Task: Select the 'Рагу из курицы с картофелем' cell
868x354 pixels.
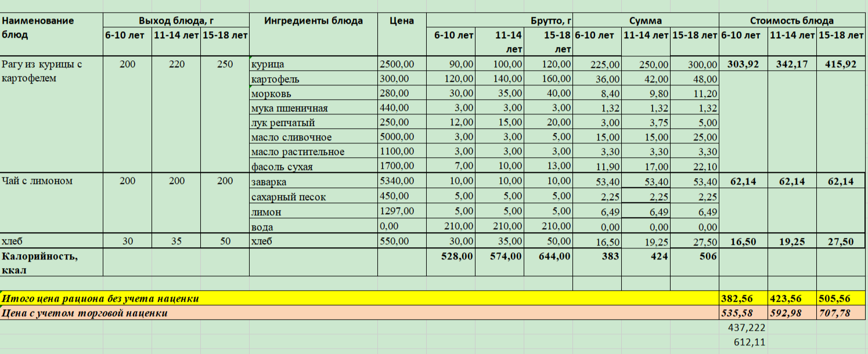Action: point(51,71)
